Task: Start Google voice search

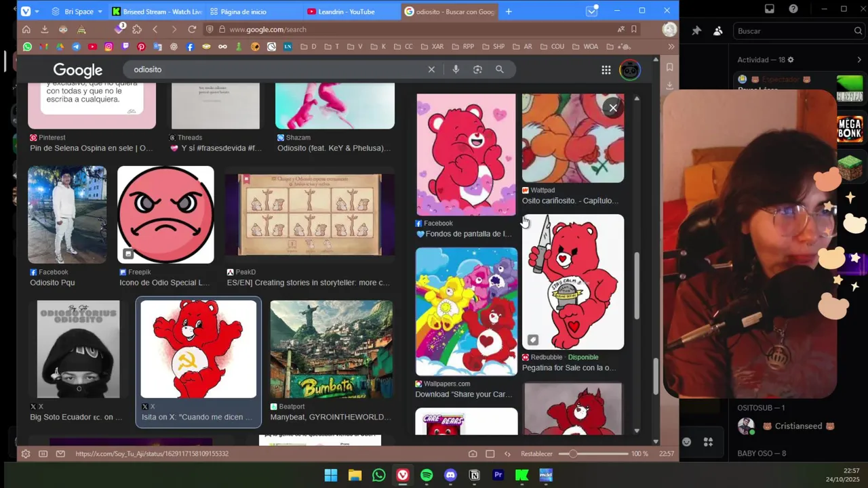Action: [x=456, y=69]
